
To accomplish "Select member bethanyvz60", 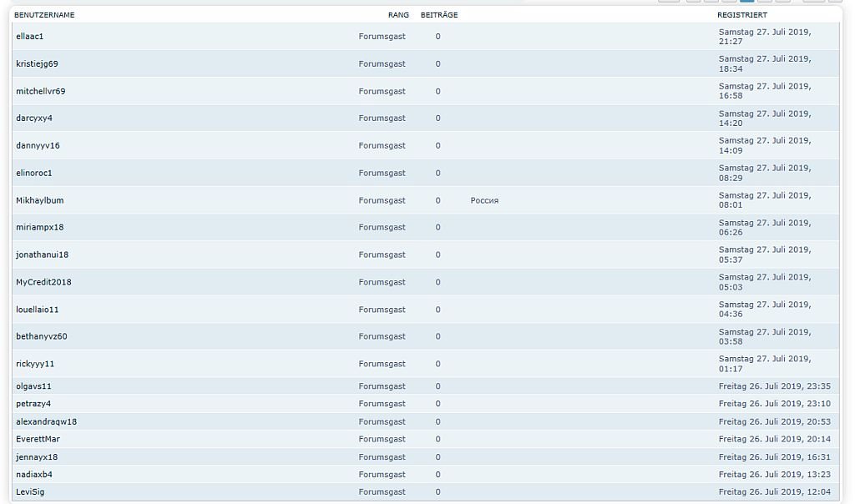I will 41,337.
